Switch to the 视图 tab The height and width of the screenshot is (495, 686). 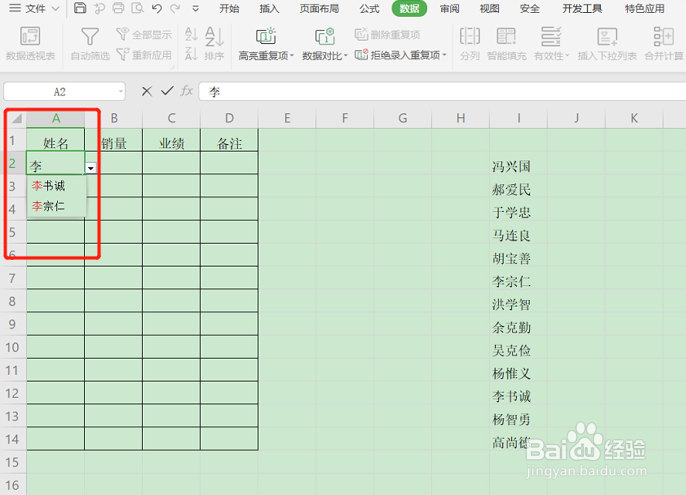point(489,8)
